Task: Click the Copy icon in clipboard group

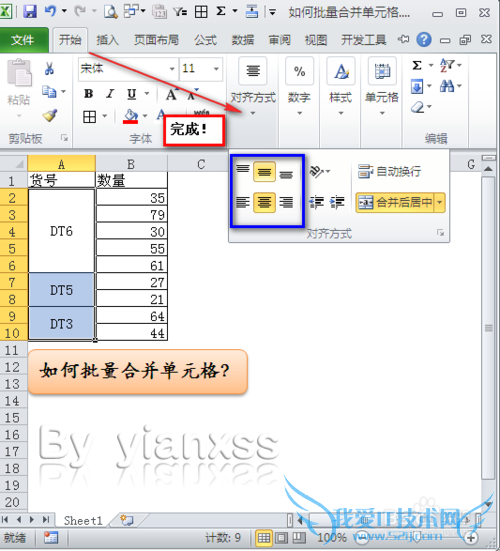Action: coord(49,92)
